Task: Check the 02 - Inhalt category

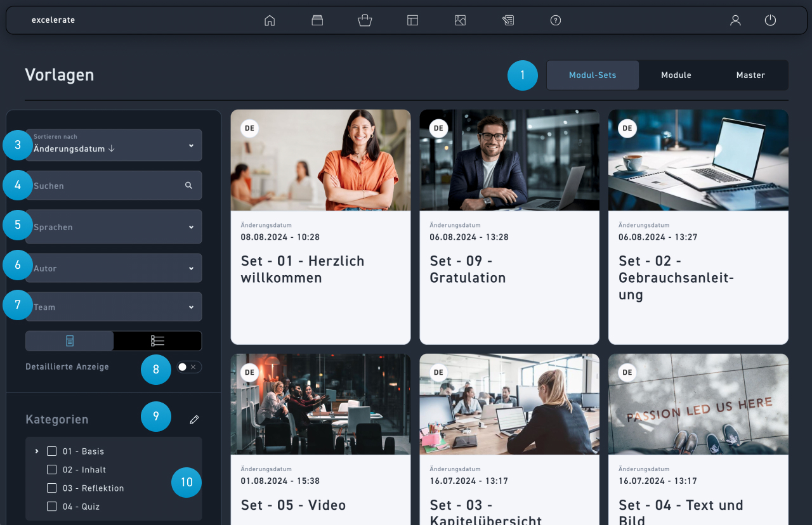Action: 52,470
